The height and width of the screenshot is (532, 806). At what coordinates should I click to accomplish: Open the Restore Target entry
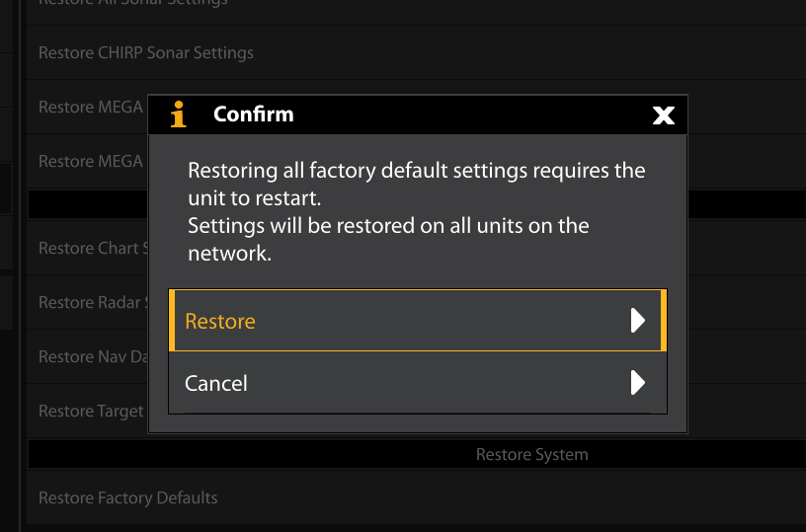tap(91, 411)
